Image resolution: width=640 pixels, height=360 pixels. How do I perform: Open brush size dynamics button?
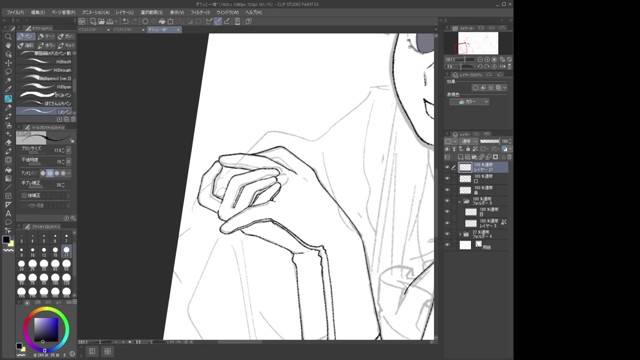pyautogui.click(x=69, y=150)
